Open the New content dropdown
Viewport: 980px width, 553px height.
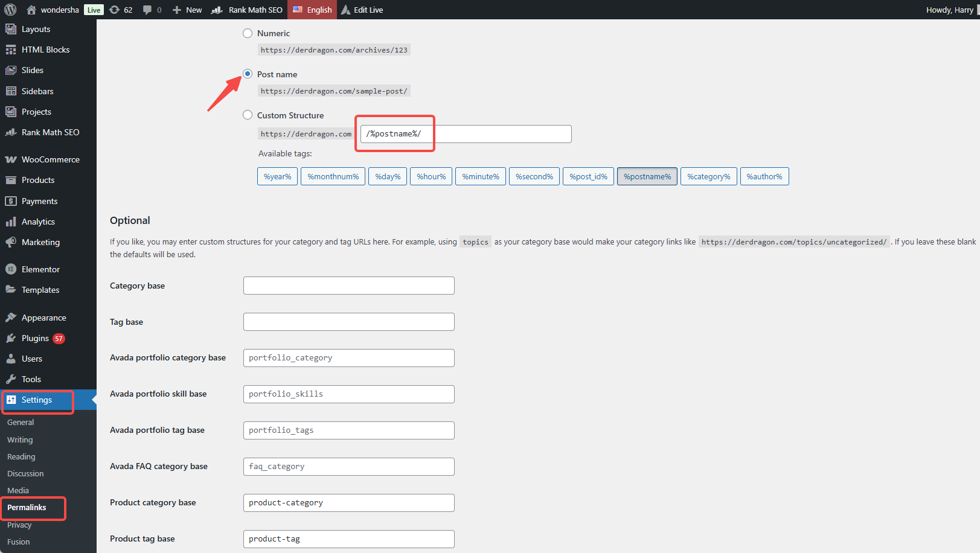[187, 10]
